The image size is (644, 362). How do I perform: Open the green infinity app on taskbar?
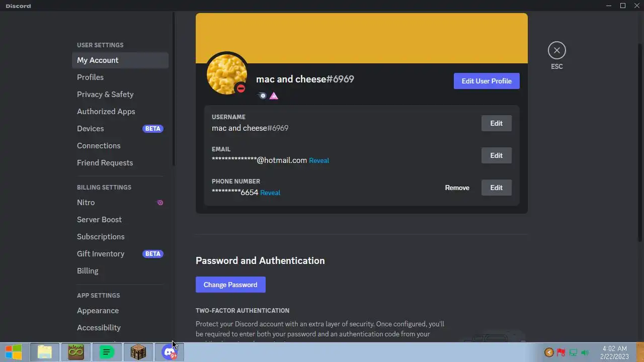tap(76, 352)
